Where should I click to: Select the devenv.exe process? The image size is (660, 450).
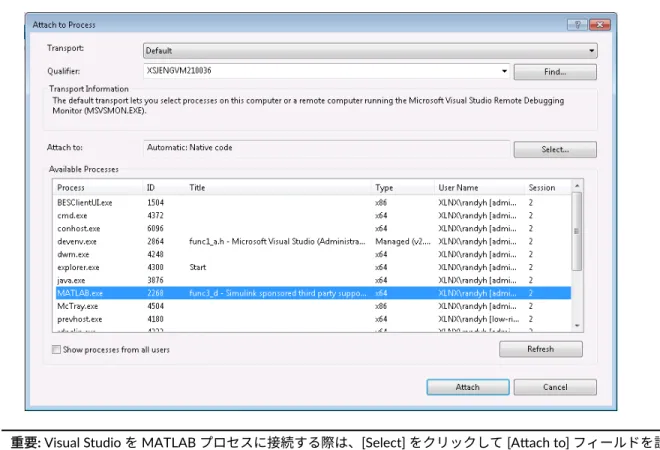[x=313, y=242]
